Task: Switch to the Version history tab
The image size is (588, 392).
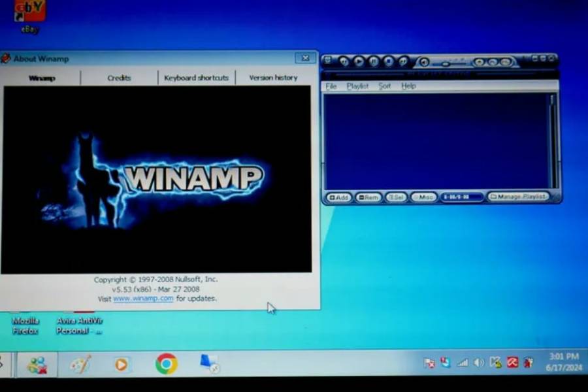Action: coord(273,78)
